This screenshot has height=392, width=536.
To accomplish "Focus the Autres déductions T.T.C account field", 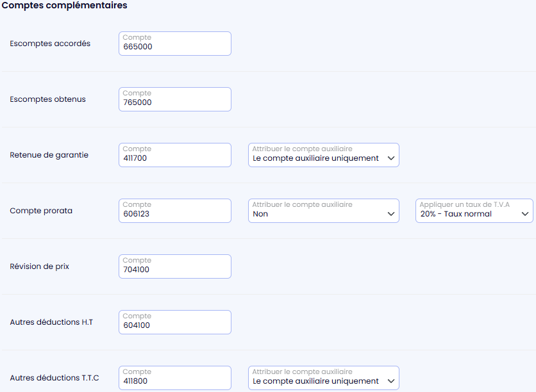I will [x=174, y=378].
